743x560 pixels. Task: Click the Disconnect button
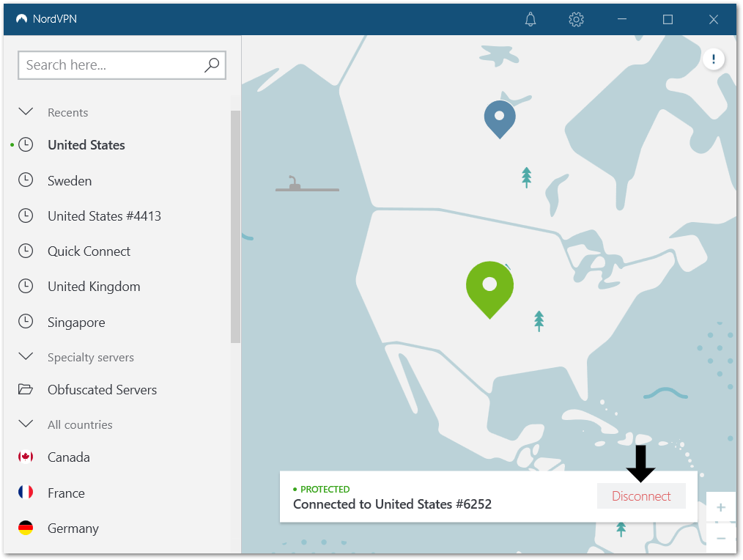(641, 496)
